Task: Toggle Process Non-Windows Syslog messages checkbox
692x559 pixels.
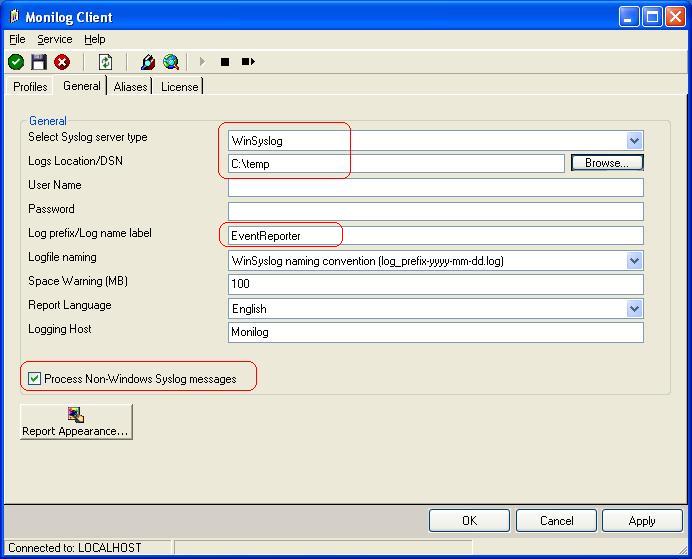Action: [x=34, y=379]
